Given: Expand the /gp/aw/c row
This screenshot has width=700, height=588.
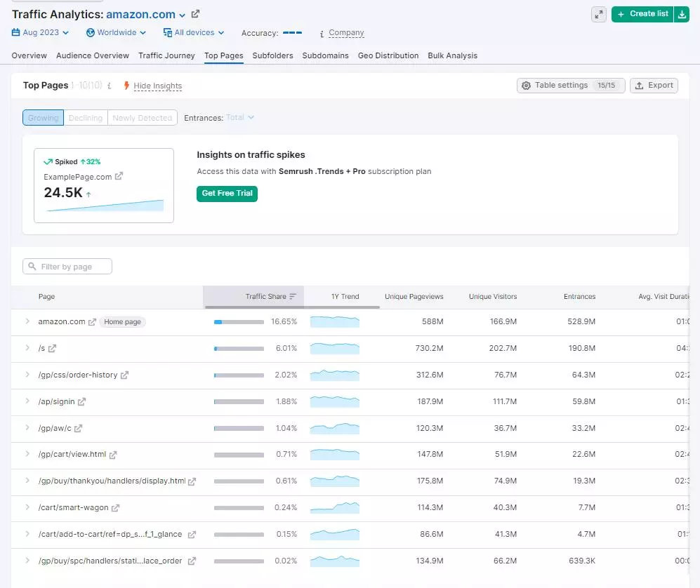Looking at the screenshot, I should tap(27, 427).
